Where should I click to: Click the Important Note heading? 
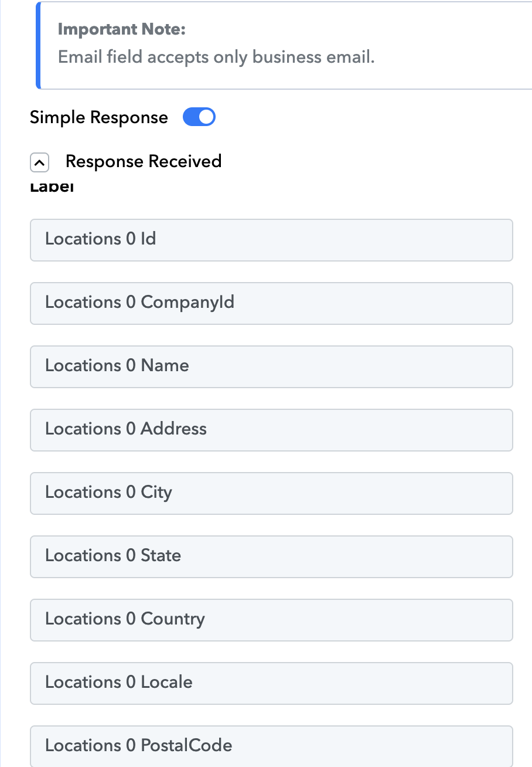[122, 29]
